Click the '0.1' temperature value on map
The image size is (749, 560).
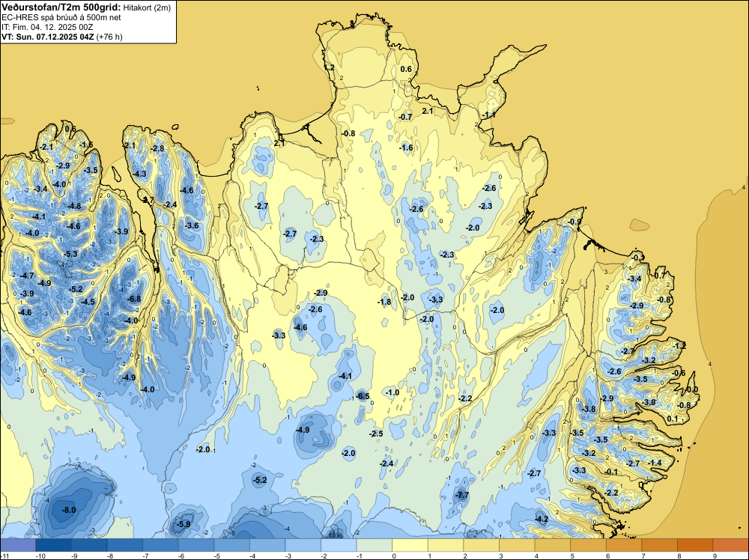(x=672, y=419)
